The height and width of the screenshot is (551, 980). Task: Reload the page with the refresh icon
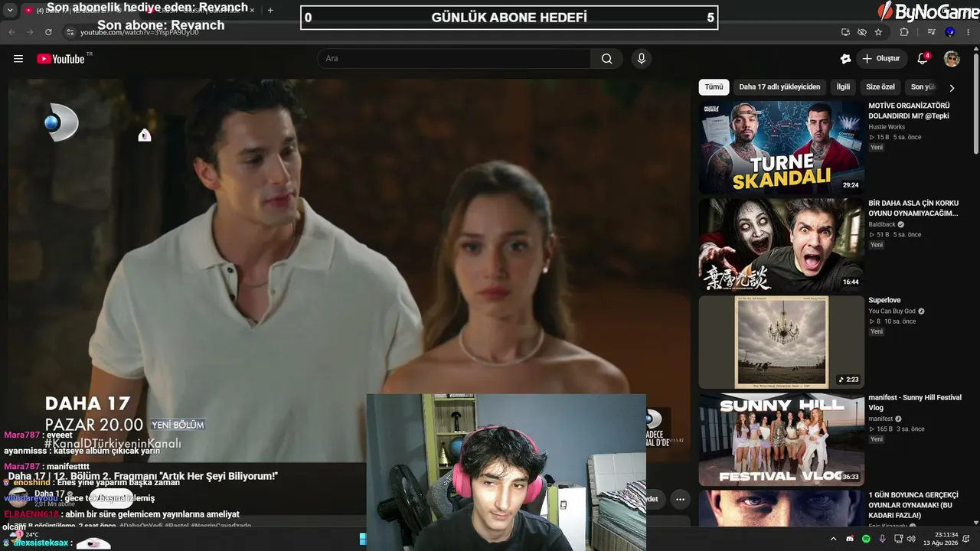48,32
